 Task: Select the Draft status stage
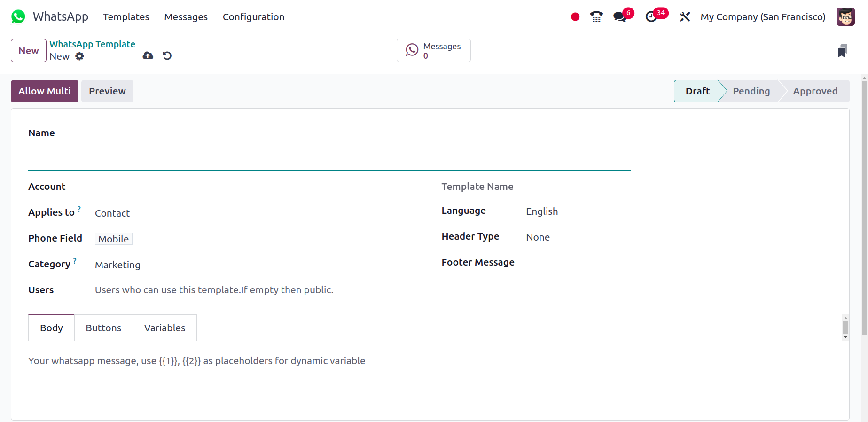(697, 91)
